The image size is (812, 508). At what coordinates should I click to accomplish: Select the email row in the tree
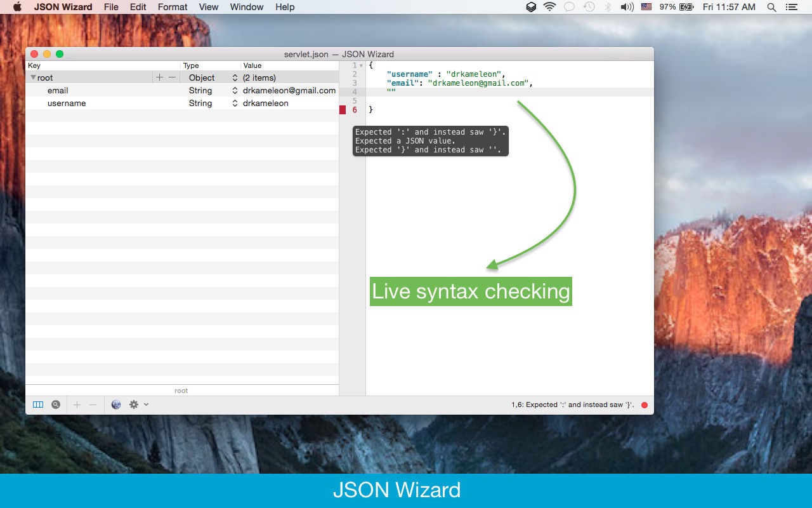click(x=182, y=90)
